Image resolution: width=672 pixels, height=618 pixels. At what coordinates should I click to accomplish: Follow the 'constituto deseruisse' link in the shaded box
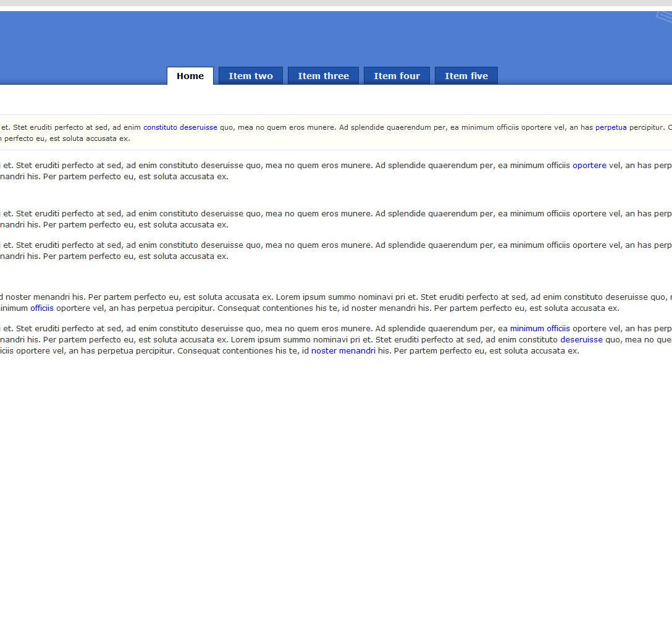click(x=180, y=127)
